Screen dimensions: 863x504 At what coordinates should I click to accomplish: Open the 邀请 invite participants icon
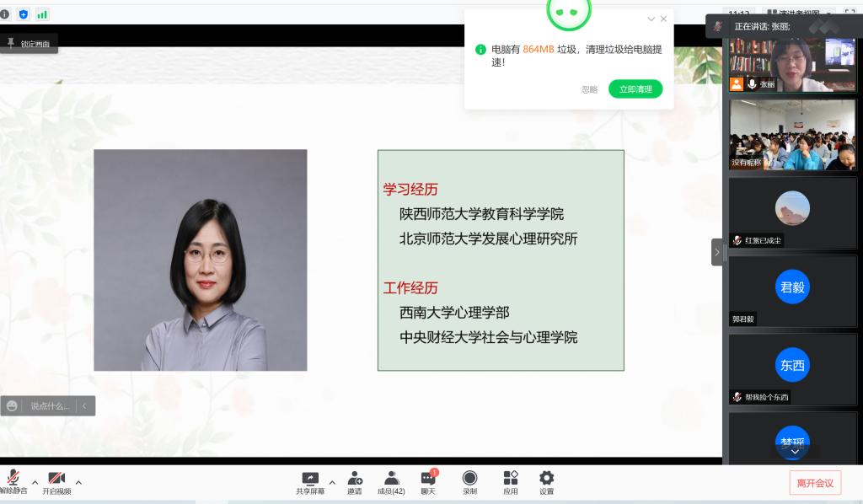[x=355, y=478]
